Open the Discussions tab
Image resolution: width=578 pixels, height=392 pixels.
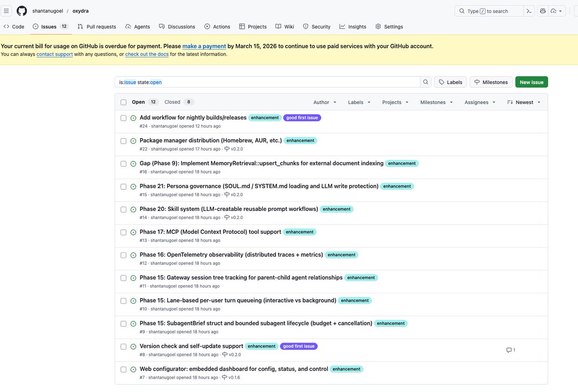(x=177, y=26)
